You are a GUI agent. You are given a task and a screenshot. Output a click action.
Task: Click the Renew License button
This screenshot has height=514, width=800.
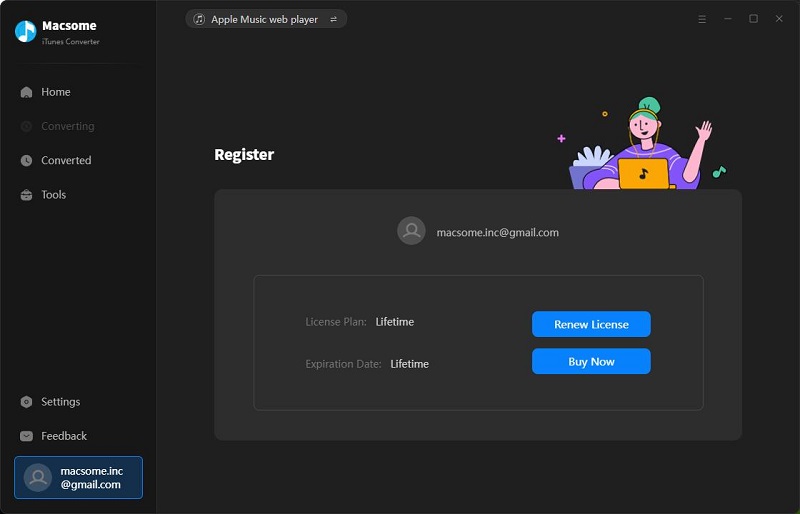(591, 324)
